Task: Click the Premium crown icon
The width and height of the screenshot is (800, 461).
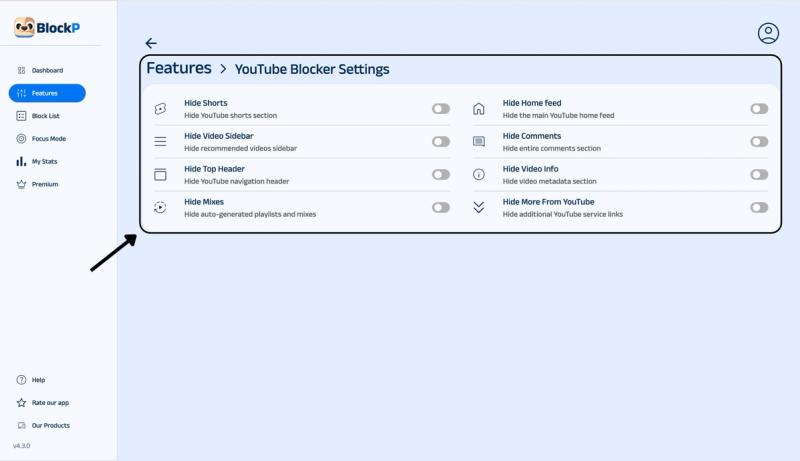Action: 21,184
